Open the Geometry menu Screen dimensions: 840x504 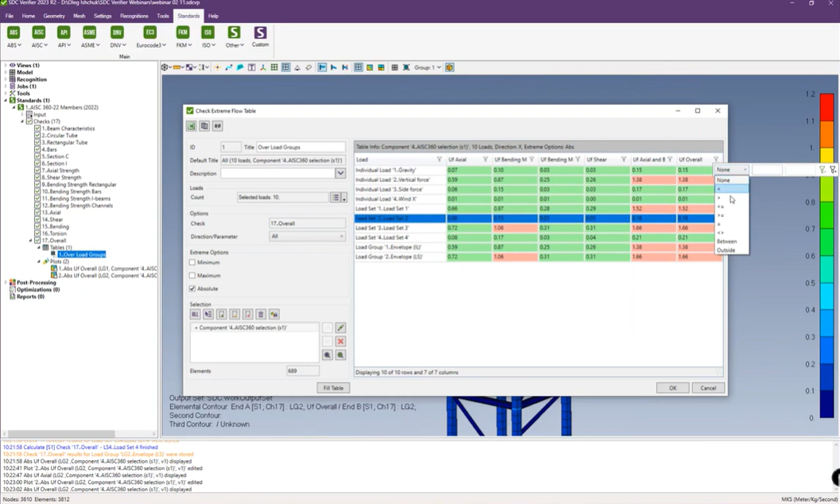53,15
